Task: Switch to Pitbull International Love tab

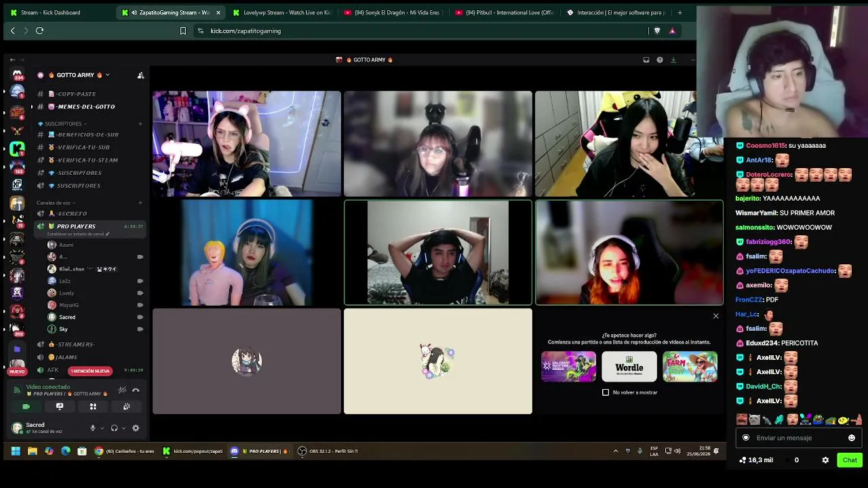Action: [x=504, y=12]
